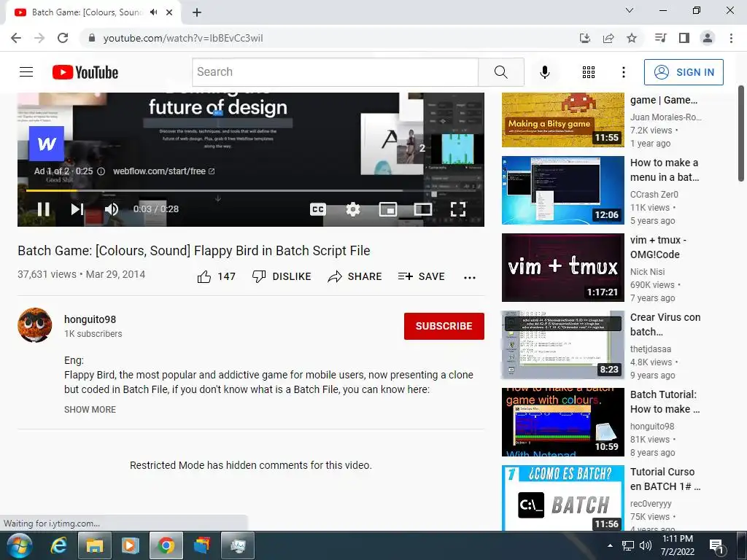
Task: Open the ad info circle icon
Action: click(101, 171)
